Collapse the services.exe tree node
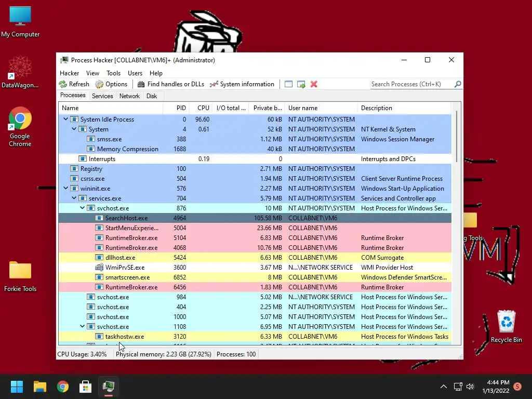The image size is (532, 399). (74, 198)
